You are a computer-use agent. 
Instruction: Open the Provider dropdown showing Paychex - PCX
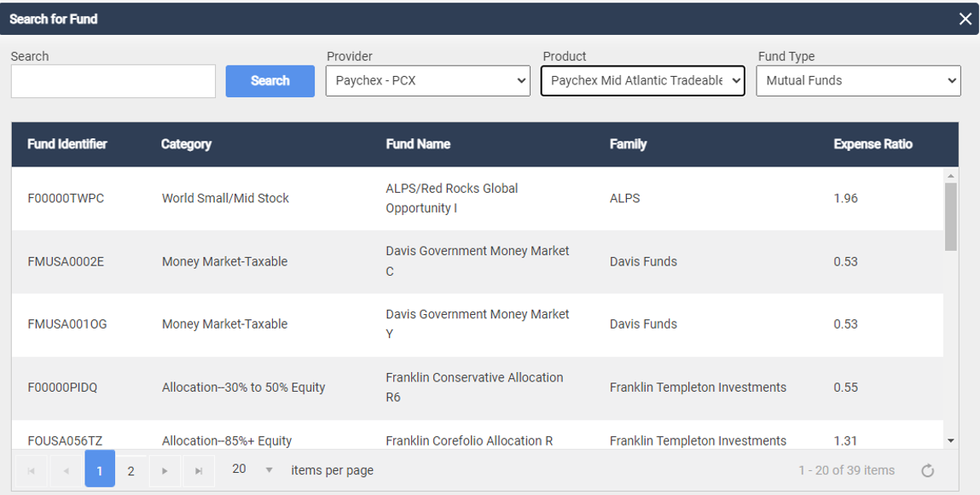pos(428,80)
